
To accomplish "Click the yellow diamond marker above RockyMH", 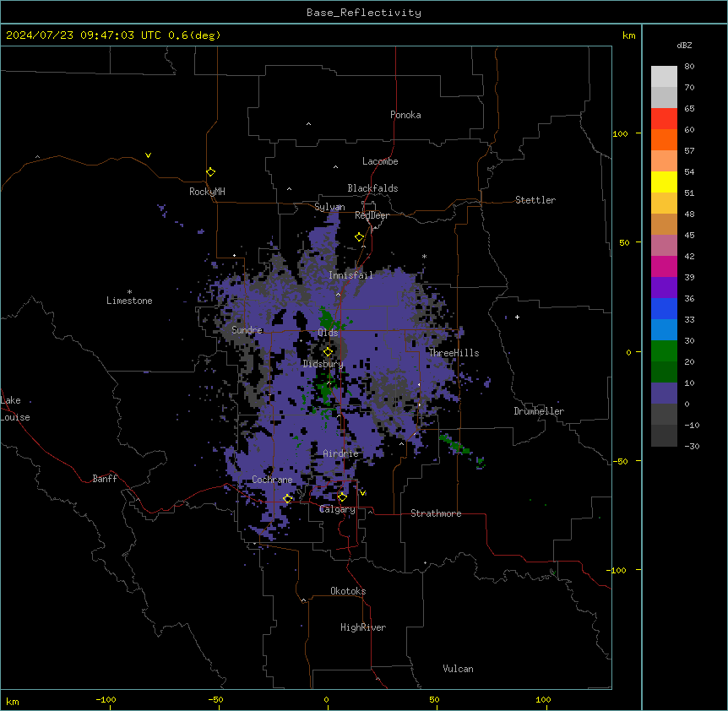I will (210, 172).
